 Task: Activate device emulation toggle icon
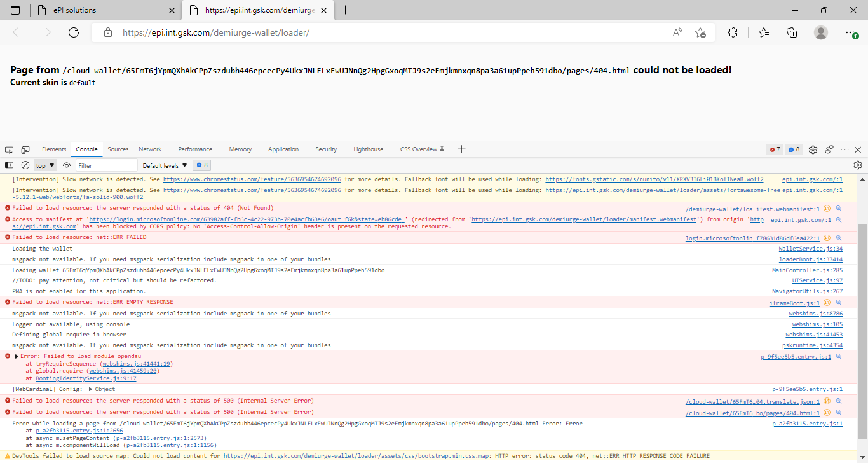[x=25, y=149]
